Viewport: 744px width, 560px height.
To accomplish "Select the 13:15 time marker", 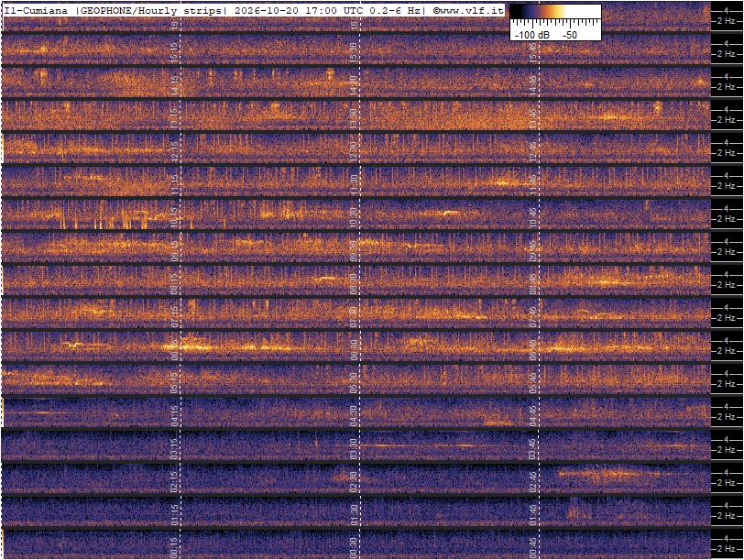I will point(174,118).
